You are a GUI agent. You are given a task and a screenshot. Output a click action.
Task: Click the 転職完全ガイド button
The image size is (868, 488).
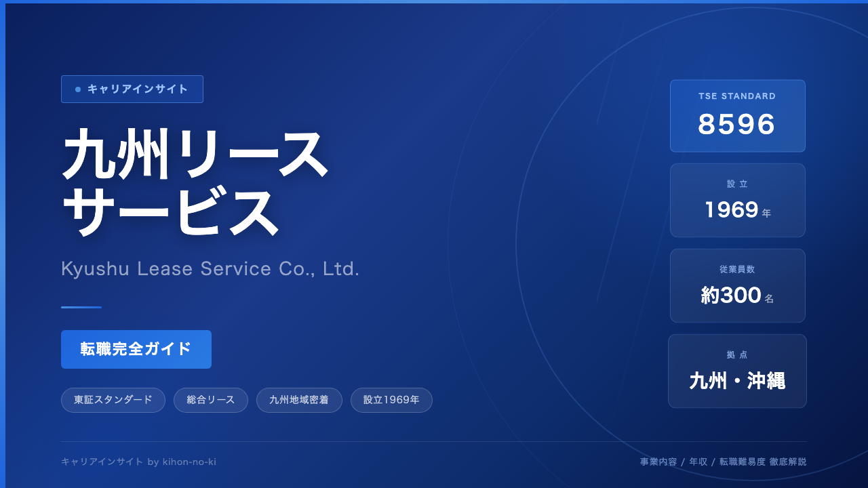click(136, 349)
